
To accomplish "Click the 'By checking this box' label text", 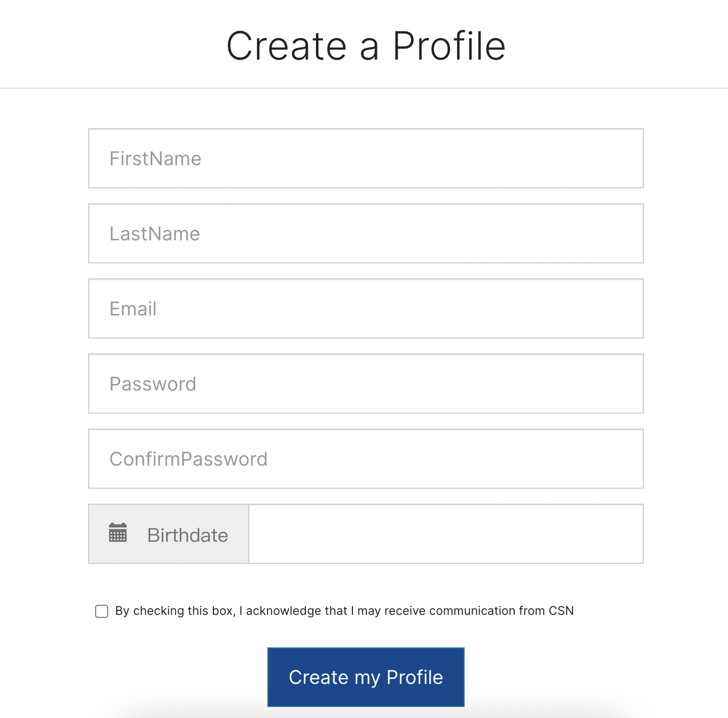I will click(344, 611).
